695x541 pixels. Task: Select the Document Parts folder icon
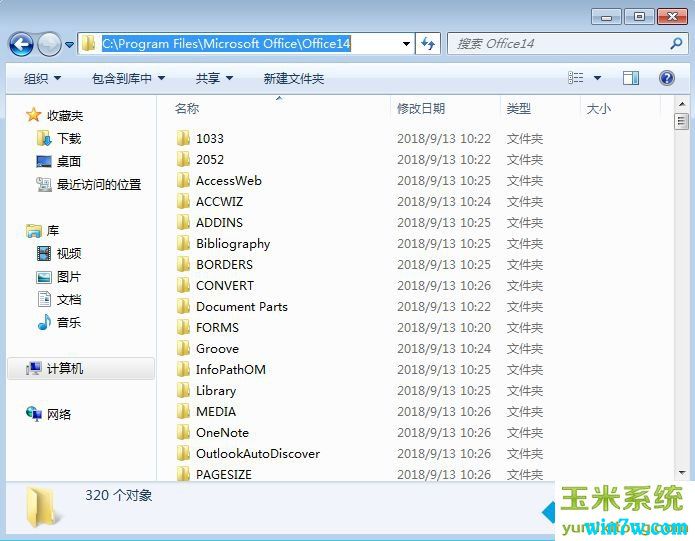point(183,306)
